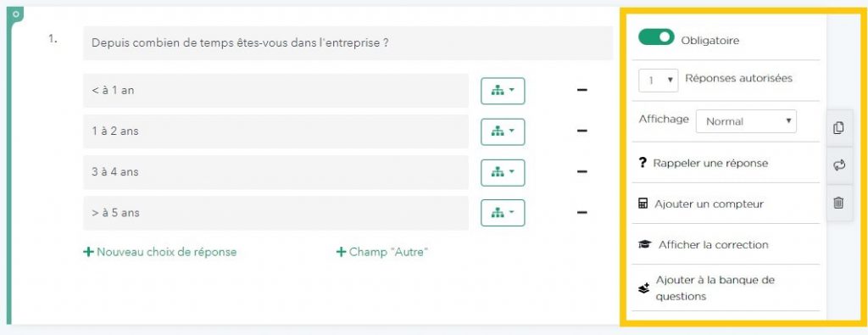Remove the '> à 5 ans' answer with minus
The width and height of the screenshot is (868, 335).
click(581, 213)
